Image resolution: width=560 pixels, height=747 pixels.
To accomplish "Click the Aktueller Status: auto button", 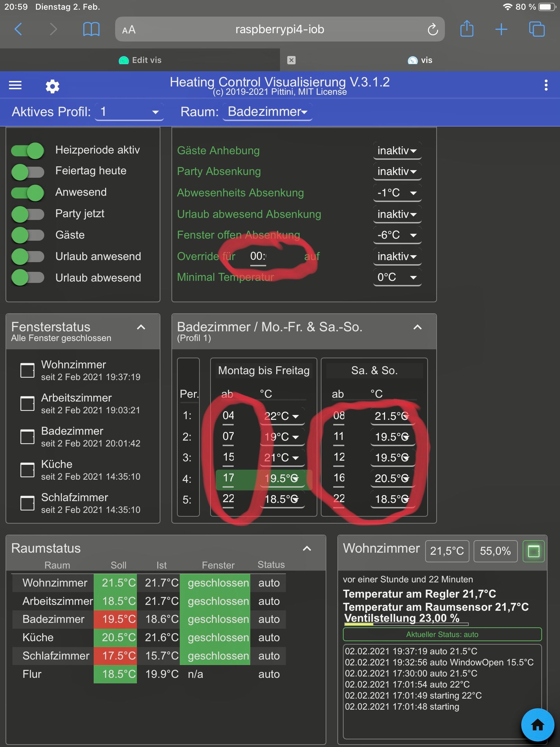I will click(x=442, y=634).
